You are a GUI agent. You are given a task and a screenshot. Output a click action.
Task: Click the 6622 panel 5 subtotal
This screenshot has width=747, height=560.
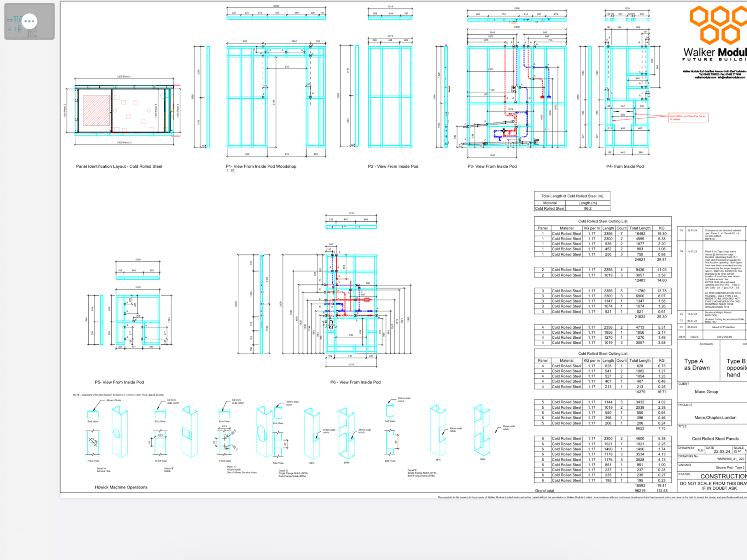(640, 429)
